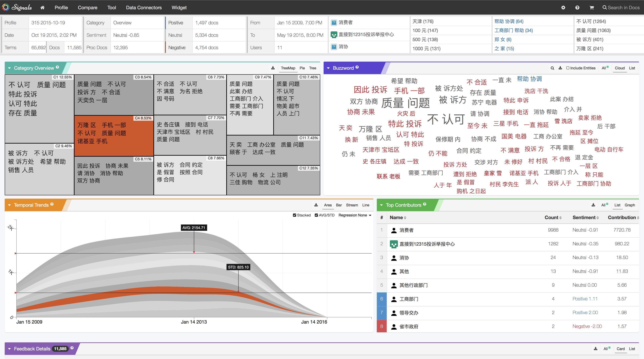This screenshot has height=359, width=644.
Task: Uncheck the Stacked option
Action: (x=295, y=215)
